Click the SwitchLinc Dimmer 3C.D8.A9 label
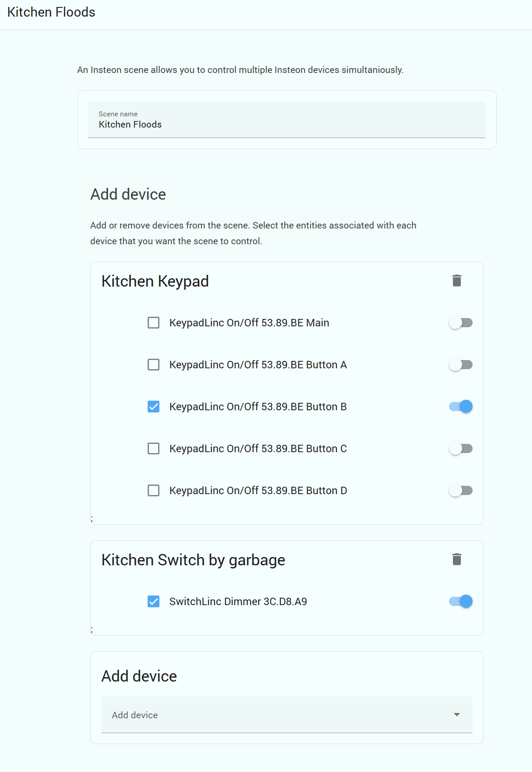 point(238,602)
